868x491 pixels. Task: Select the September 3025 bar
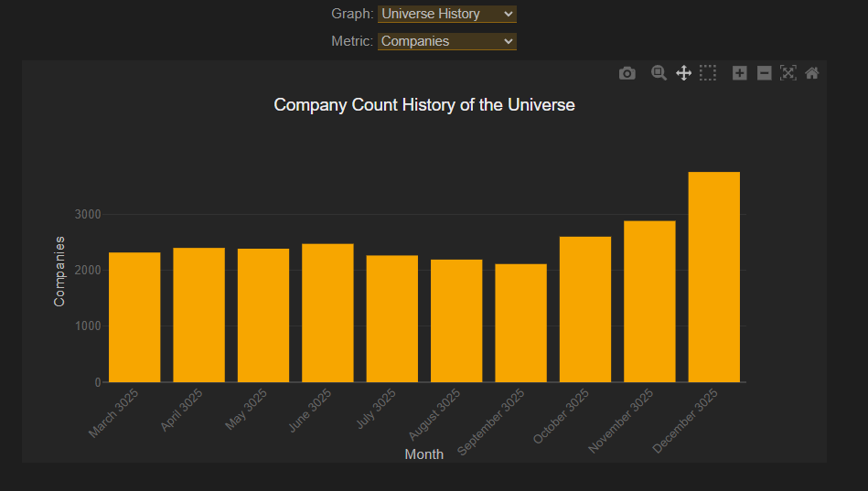[520, 323]
